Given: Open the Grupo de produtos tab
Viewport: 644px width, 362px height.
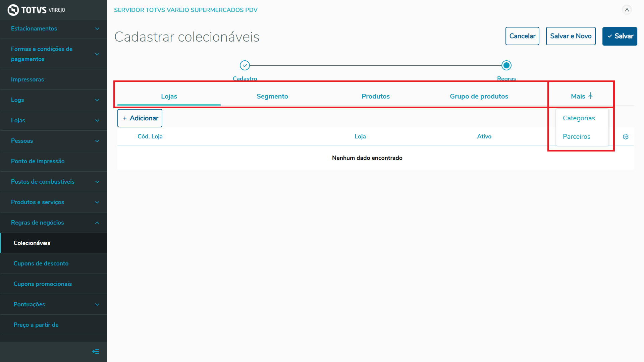Looking at the screenshot, I should (479, 96).
